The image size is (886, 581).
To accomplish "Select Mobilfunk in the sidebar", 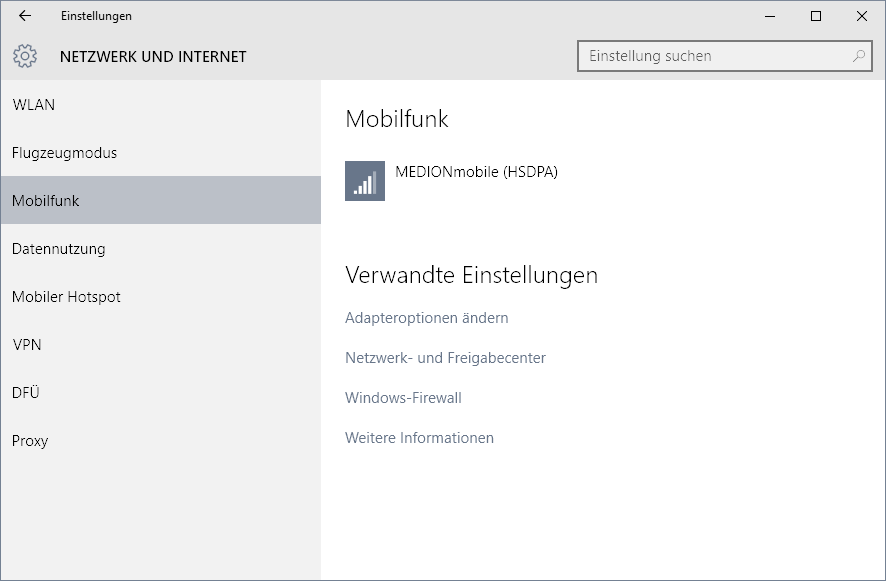I will [161, 200].
